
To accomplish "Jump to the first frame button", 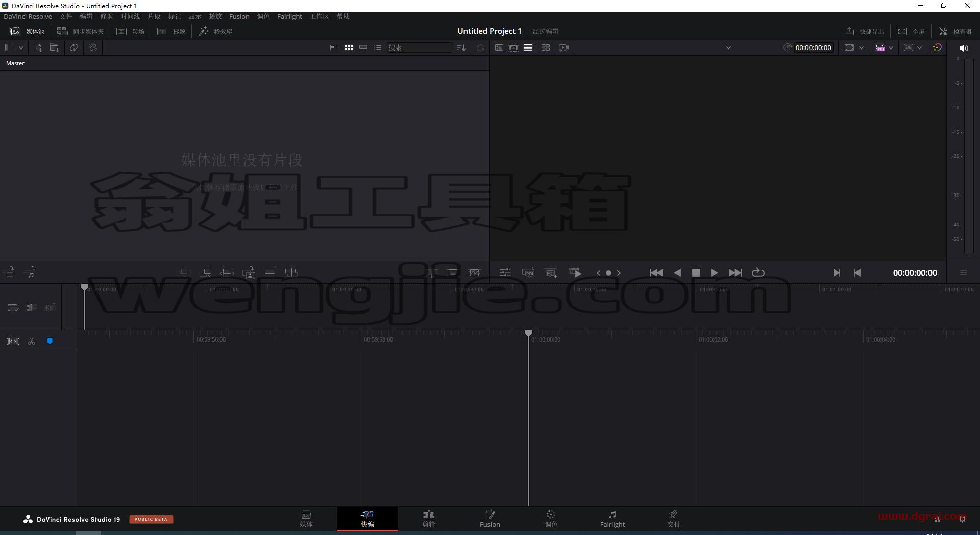I will pyautogui.click(x=656, y=273).
